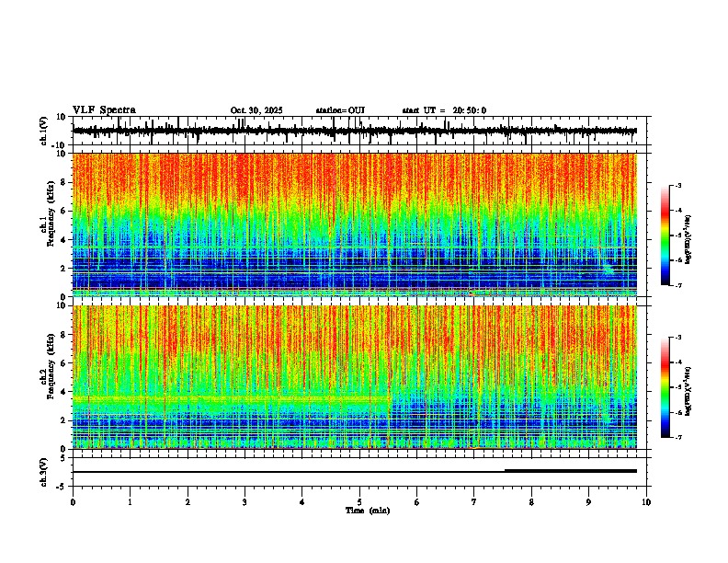Click the "8" kHz tick on ch.1 spectrogram
The height and width of the screenshot is (563, 728).
[64, 182]
